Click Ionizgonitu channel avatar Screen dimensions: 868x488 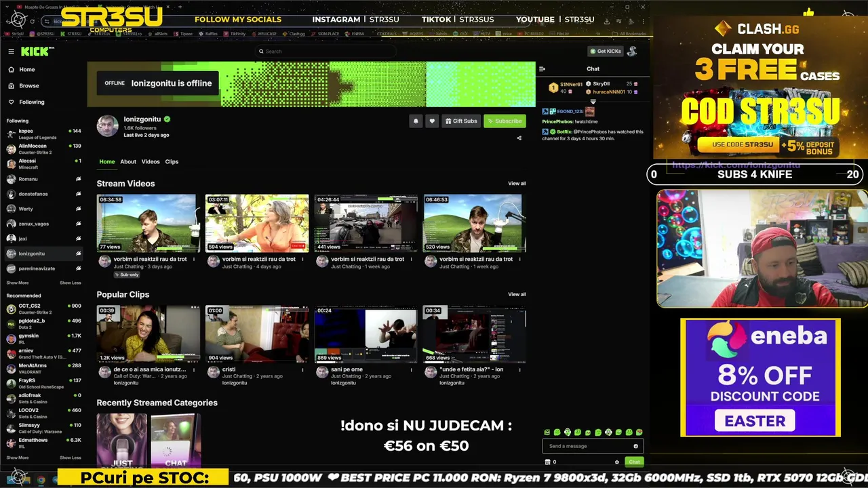107,125
